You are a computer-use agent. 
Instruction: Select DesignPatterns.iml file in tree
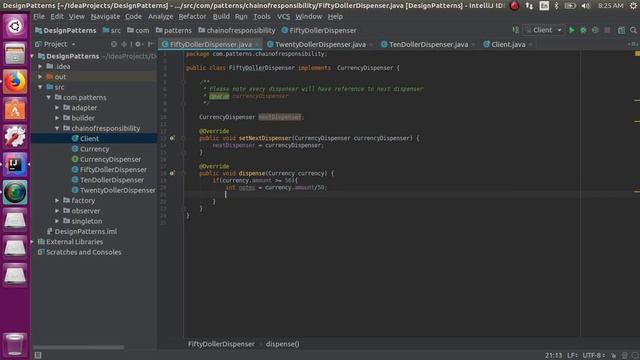(x=85, y=231)
